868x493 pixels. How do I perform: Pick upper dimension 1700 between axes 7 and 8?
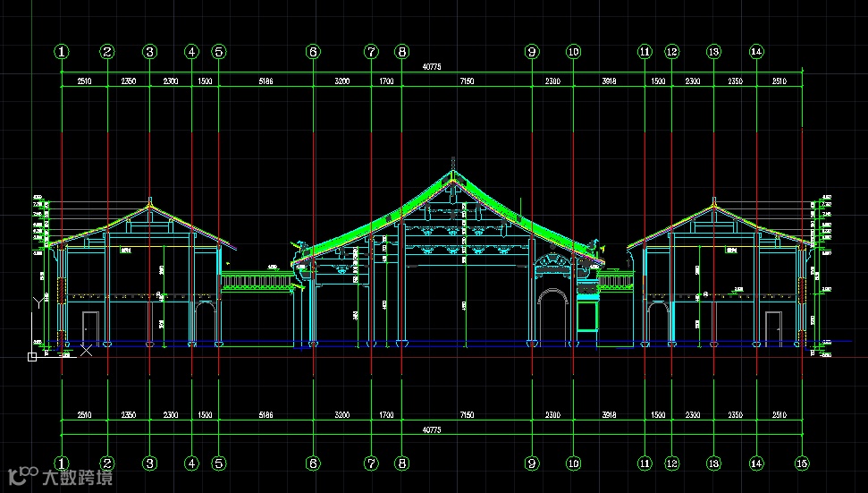[x=386, y=81]
